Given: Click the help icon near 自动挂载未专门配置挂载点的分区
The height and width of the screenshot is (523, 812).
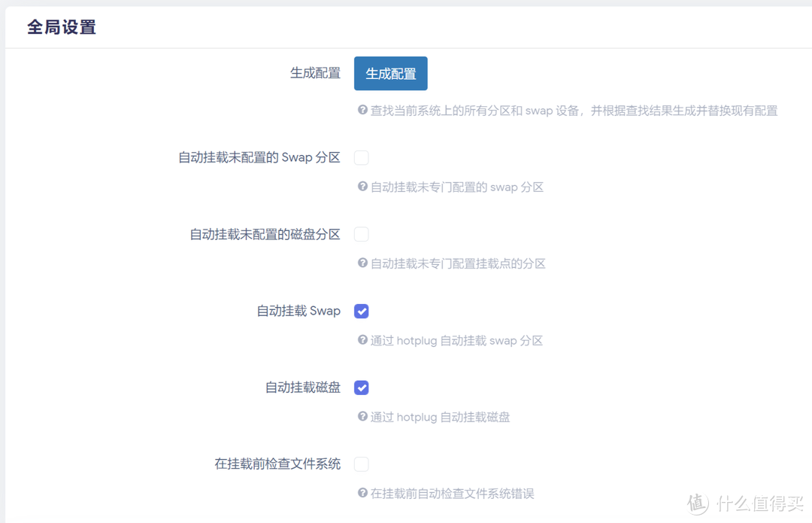Looking at the screenshot, I should click(x=362, y=263).
